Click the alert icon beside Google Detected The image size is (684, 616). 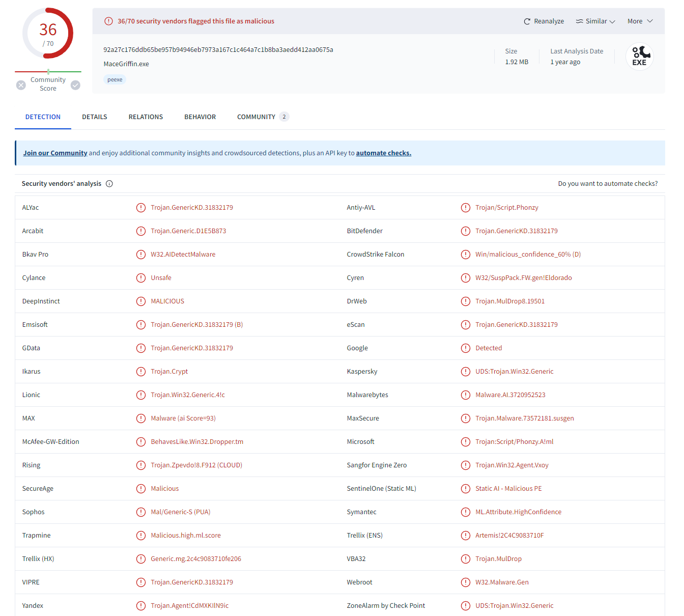click(466, 348)
